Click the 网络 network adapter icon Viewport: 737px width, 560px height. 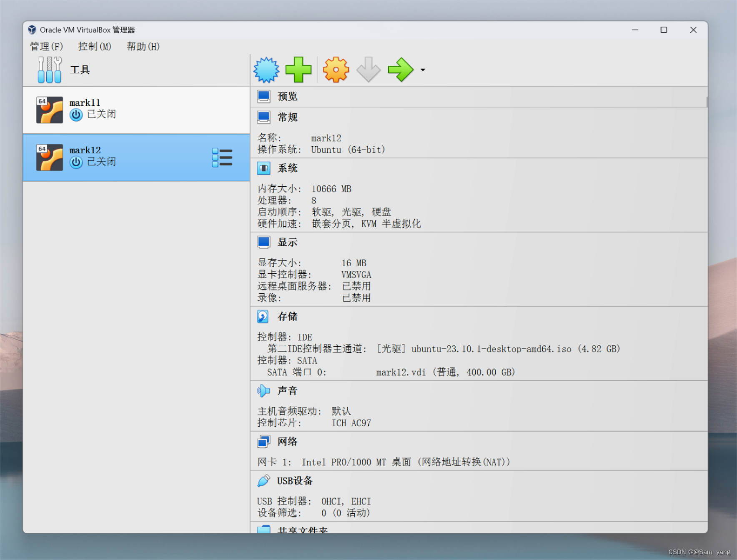[263, 442]
